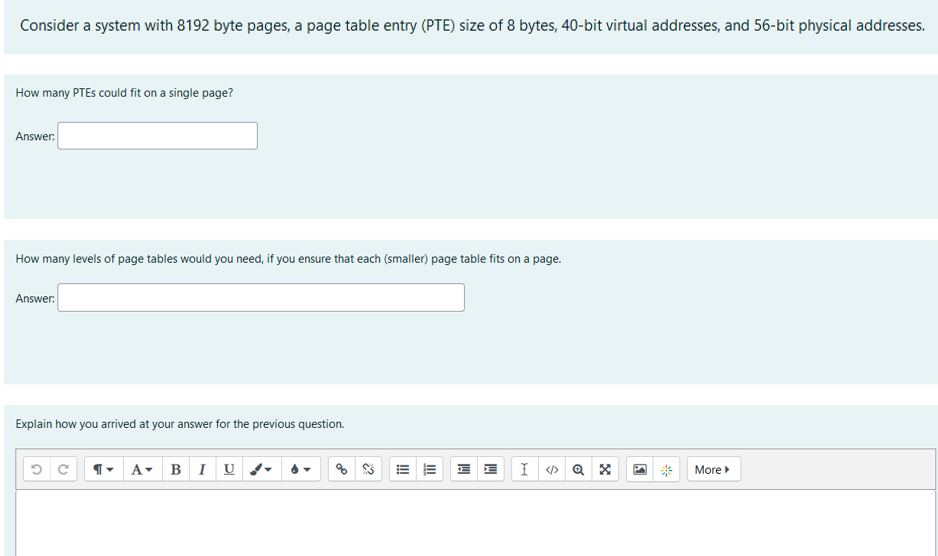Toggle bold formatting
The width and height of the screenshot is (938, 556).
[x=176, y=469]
